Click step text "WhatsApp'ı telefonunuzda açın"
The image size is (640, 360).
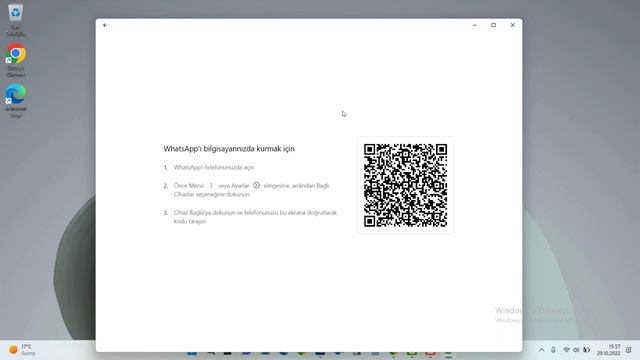[x=214, y=167]
